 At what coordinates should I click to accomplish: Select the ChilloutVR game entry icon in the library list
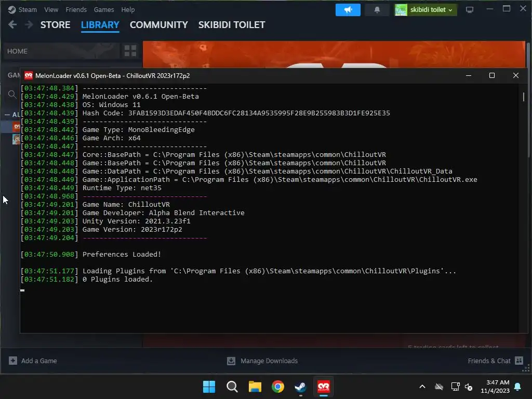coord(16,127)
